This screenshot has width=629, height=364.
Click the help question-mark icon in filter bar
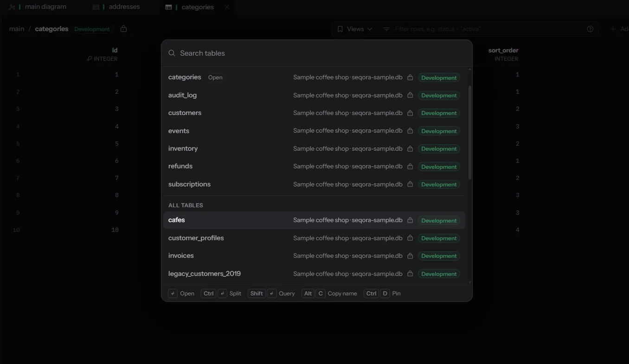pyautogui.click(x=590, y=29)
